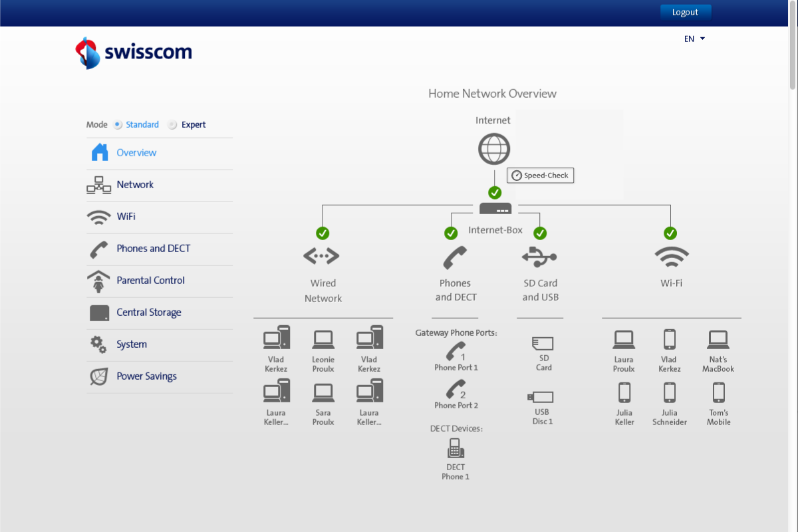Select Tom's Mobile device icon
The width and height of the screenshot is (798, 532).
(718, 393)
